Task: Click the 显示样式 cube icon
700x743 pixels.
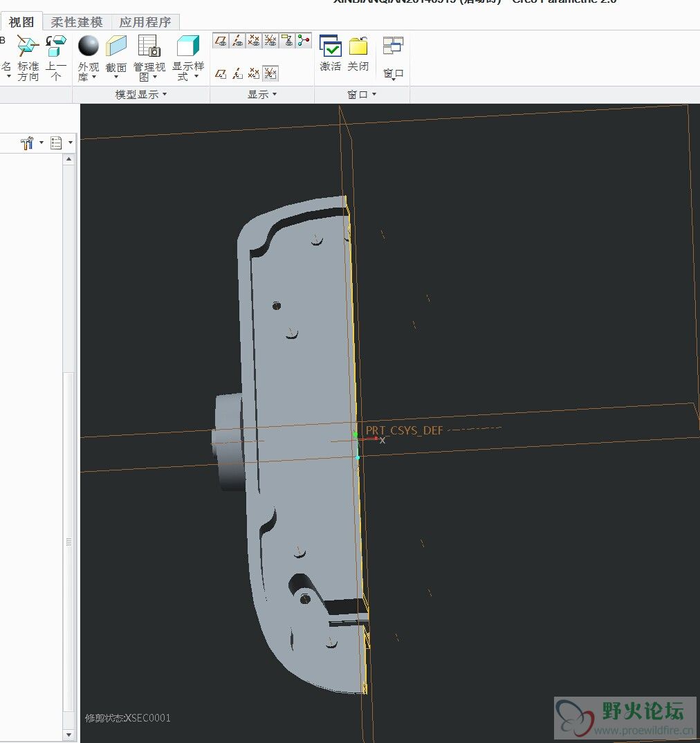Action: tap(188, 46)
